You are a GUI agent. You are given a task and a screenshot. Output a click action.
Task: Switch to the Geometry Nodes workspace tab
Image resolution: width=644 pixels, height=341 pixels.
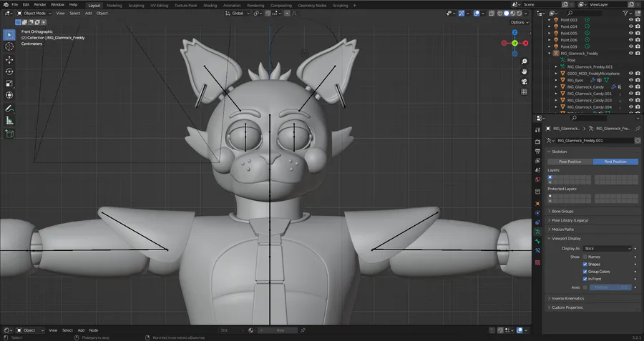click(312, 5)
